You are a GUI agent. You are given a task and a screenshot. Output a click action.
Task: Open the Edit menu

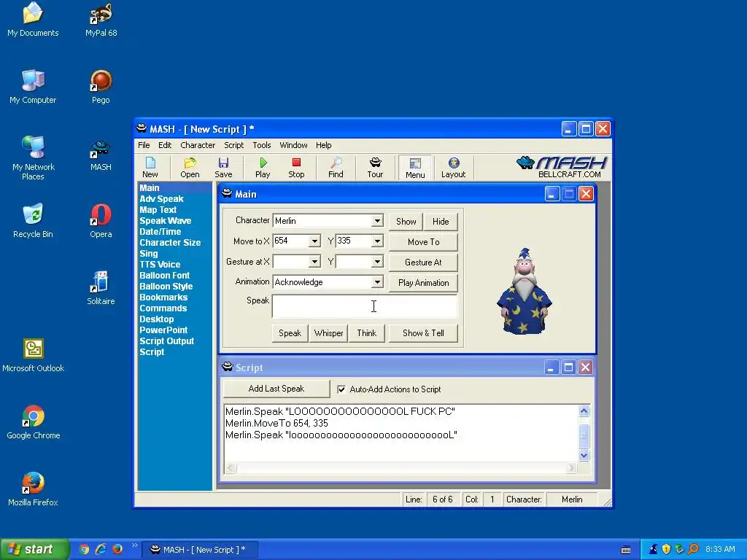click(x=165, y=145)
